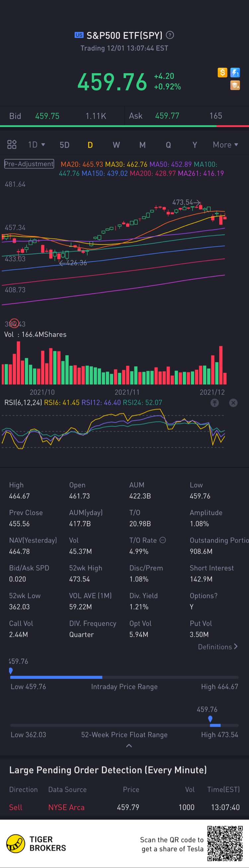Toggle the Pre-Adjustment price setting
Screen dimensions: 249x868
click(x=29, y=164)
